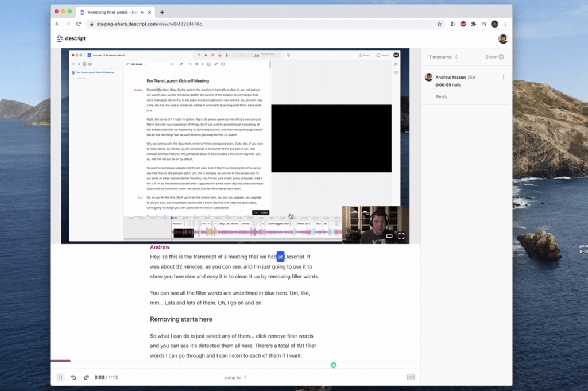
Task: Open the plus insert dropdown in recorded toolbar
Action: (x=172, y=64)
